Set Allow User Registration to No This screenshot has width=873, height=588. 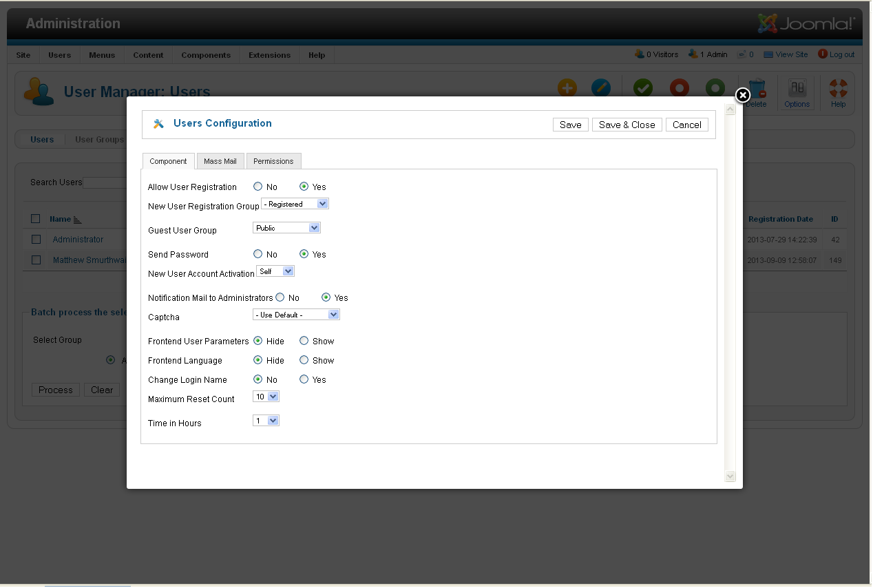257,186
